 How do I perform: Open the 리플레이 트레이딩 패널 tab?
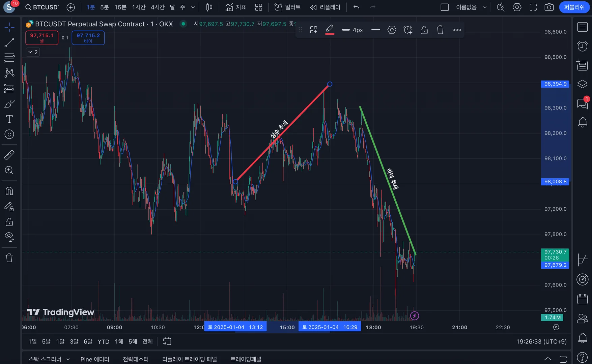[190, 359]
